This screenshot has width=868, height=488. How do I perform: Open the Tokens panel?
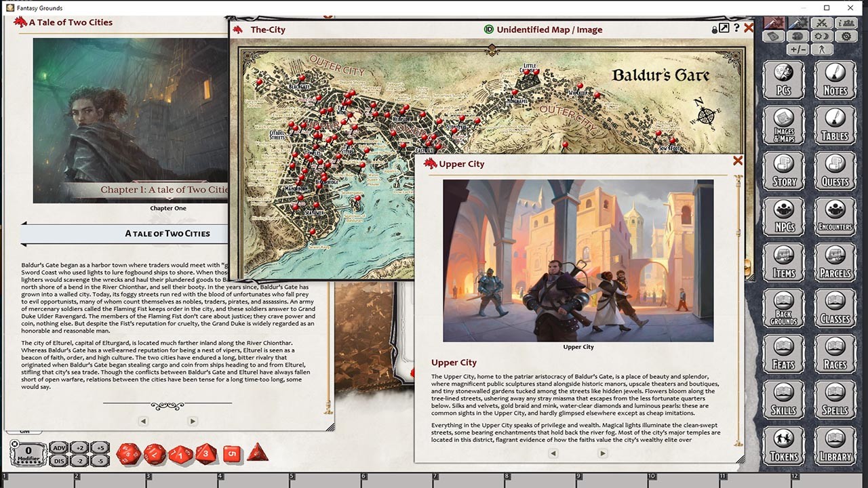click(x=783, y=445)
